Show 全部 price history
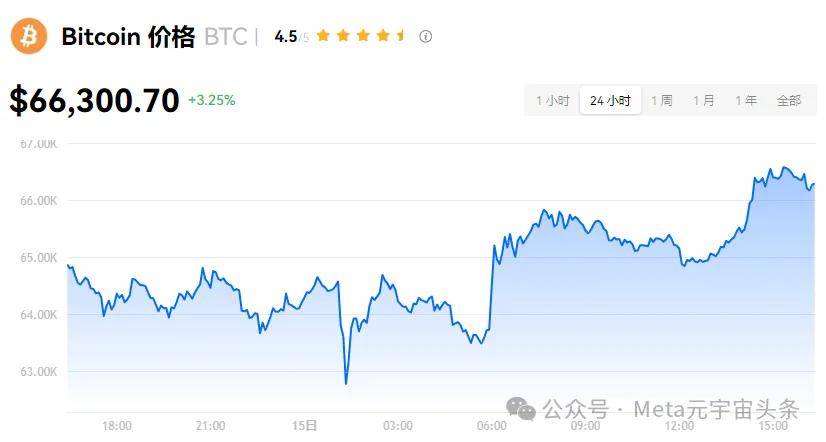This screenshot has width=826, height=442. pos(789,100)
